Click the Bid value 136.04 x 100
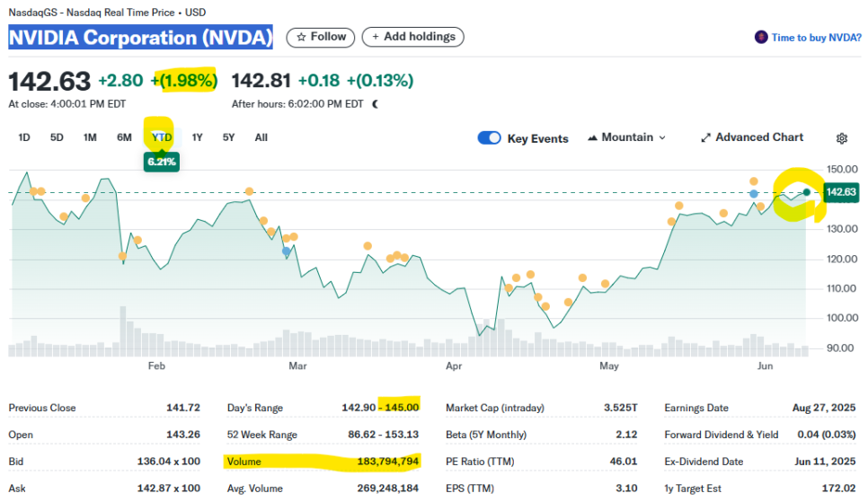This screenshot has width=868, height=502. [169, 461]
